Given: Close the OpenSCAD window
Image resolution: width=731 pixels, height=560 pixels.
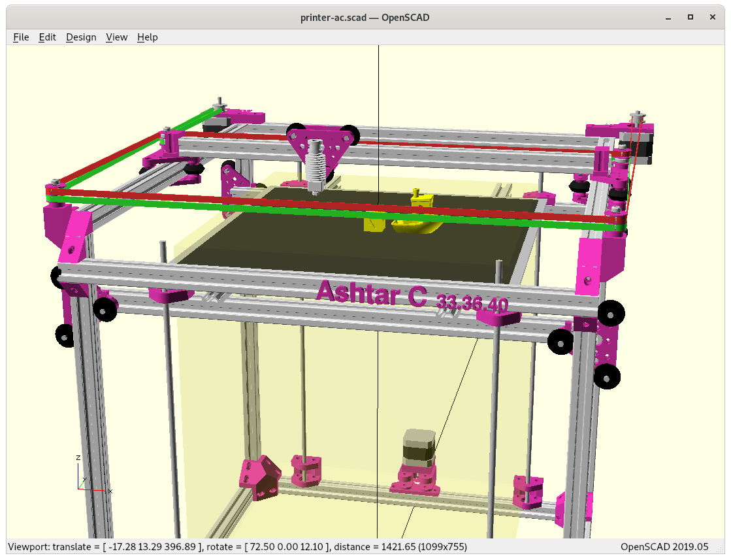Looking at the screenshot, I should (713, 17).
